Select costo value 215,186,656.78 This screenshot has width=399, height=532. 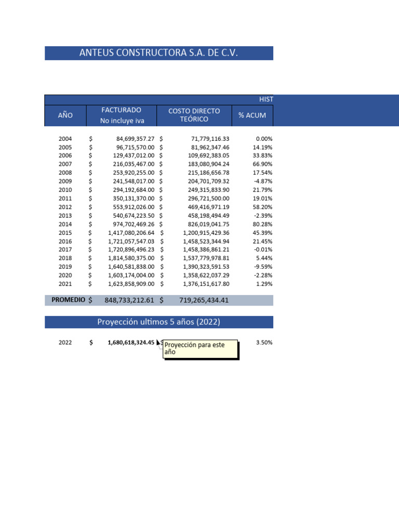click(209, 172)
